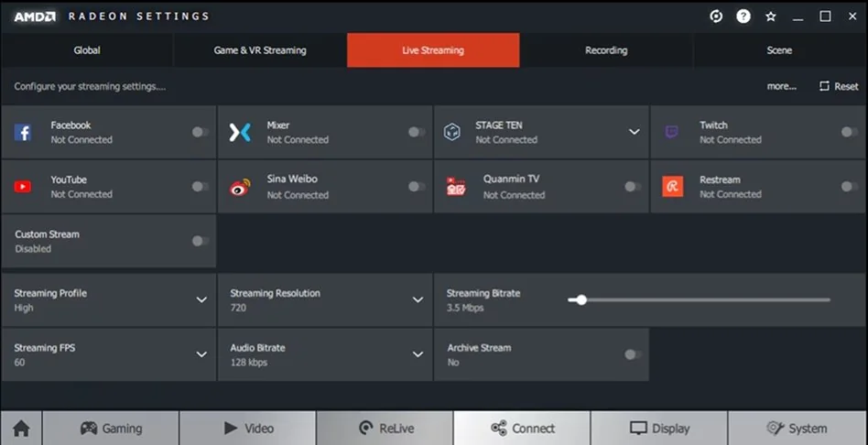Enable the Facebook streaming toggle
868x445 pixels.
pyautogui.click(x=200, y=132)
